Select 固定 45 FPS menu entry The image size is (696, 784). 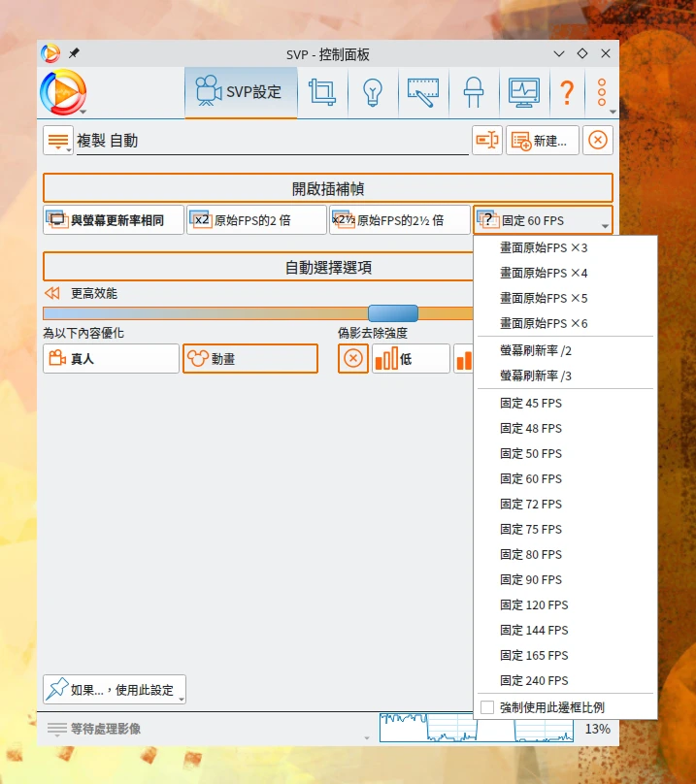(565, 403)
